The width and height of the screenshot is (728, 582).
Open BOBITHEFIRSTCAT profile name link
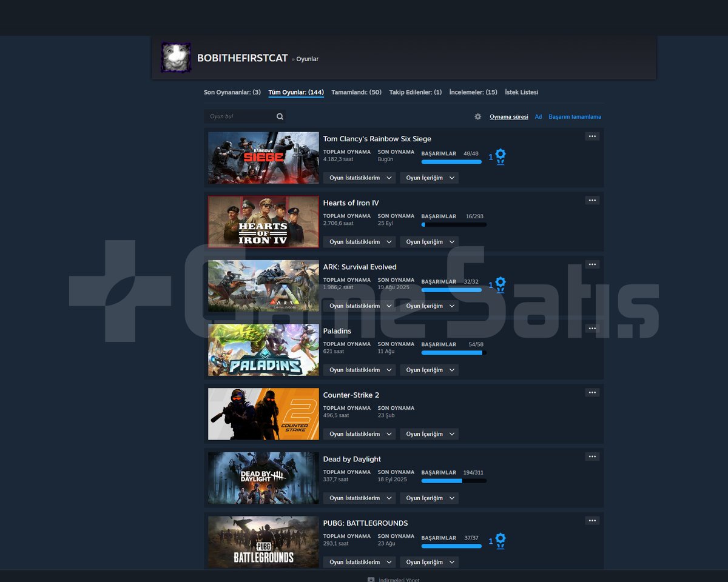(x=243, y=58)
